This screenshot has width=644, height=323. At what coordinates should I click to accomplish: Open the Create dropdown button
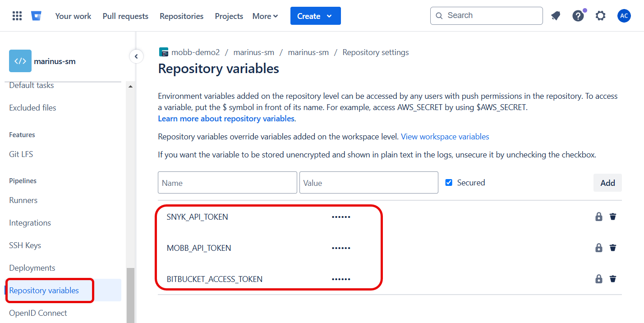click(315, 16)
